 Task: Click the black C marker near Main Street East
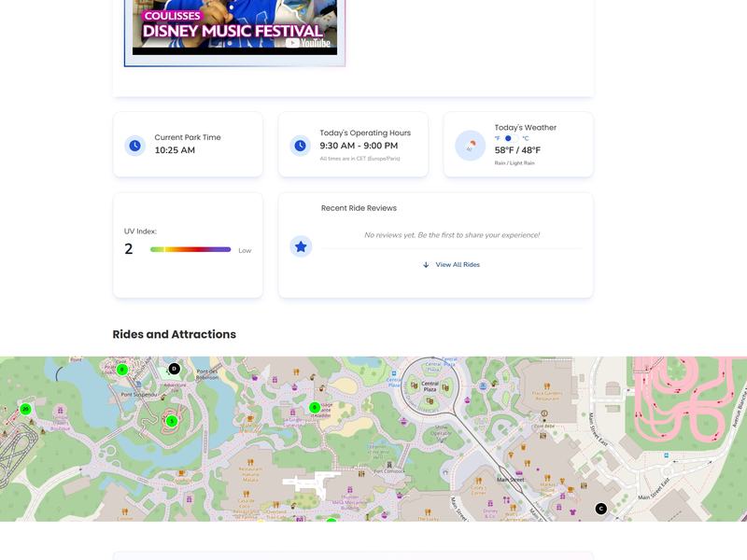click(600, 510)
